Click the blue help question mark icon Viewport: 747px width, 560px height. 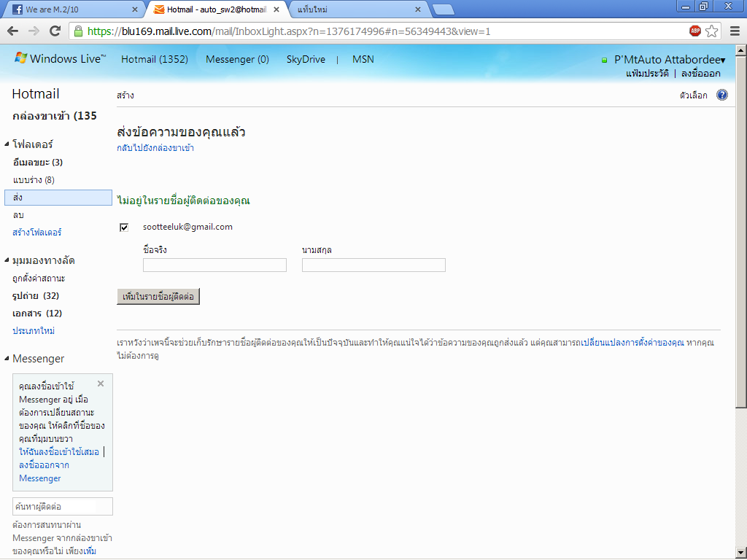click(721, 96)
